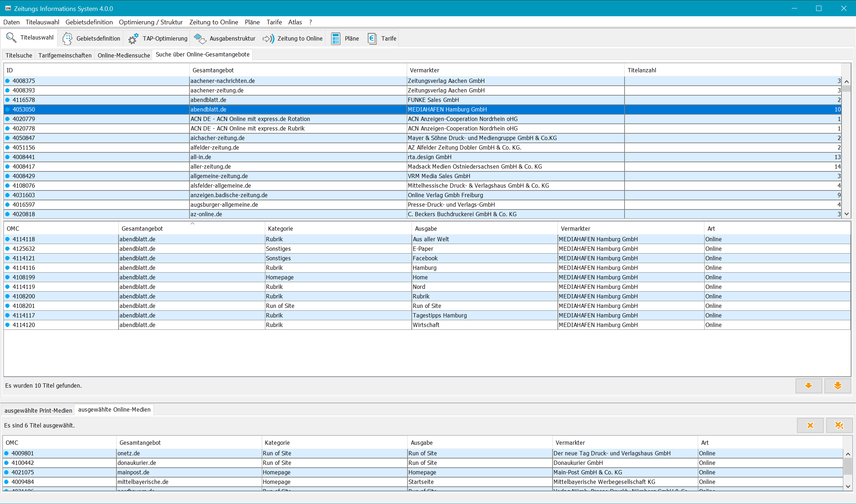Open the Gebietsdefinition menu

tap(89, 22)
